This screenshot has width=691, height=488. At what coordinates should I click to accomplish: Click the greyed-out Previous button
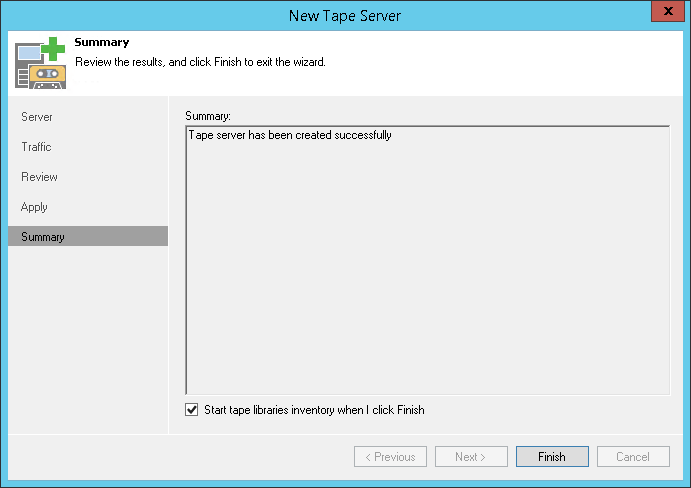(390, 457)
